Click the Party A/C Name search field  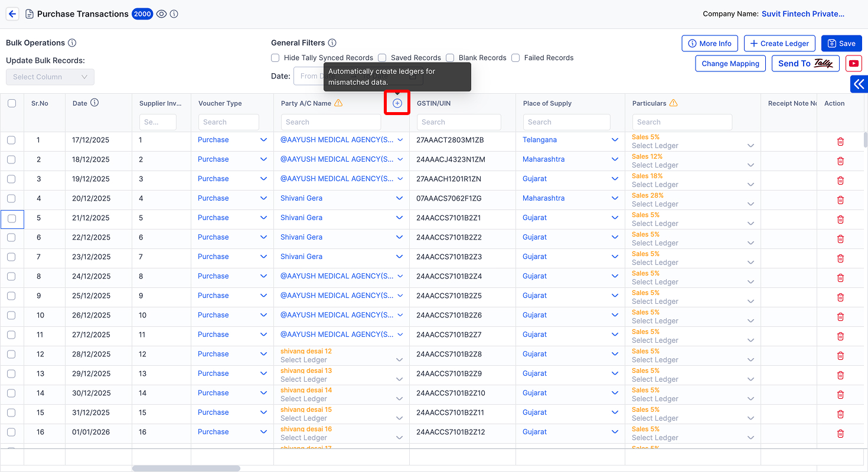click(x=331, y=122)
